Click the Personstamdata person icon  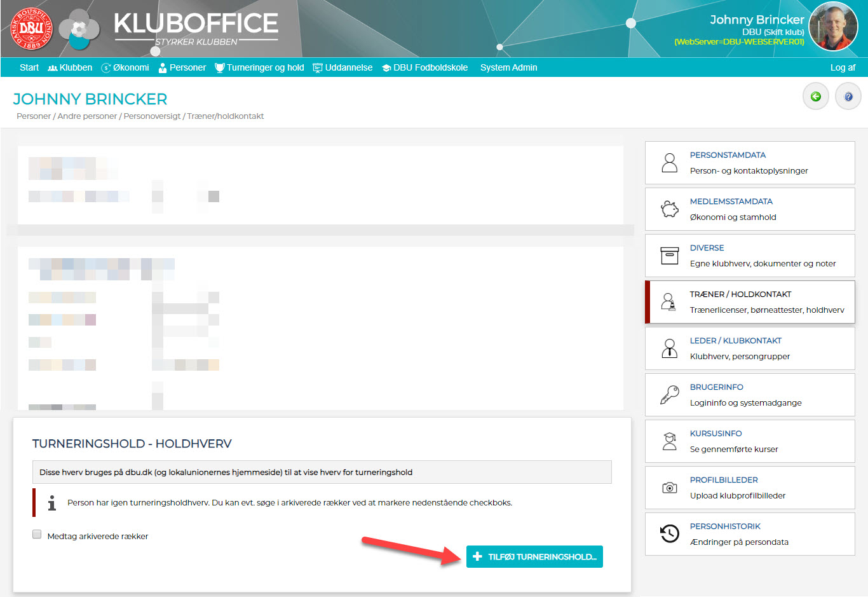point(670,163)
